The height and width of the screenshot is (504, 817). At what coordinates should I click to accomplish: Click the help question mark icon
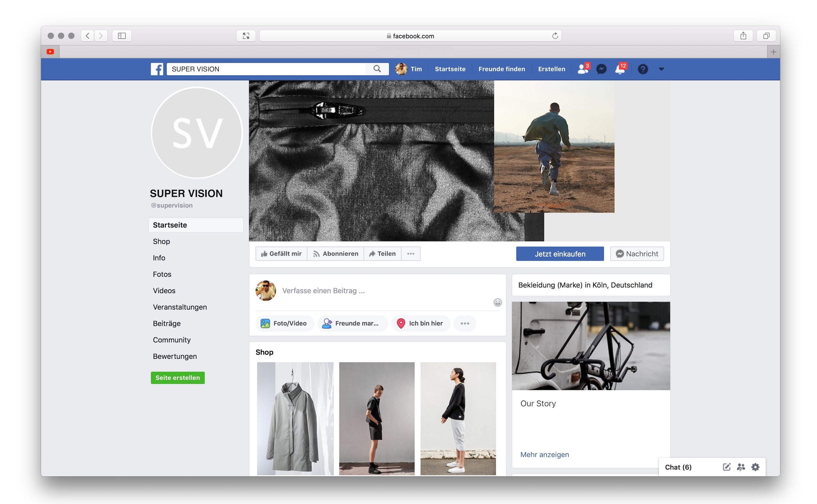pos(643,69)
